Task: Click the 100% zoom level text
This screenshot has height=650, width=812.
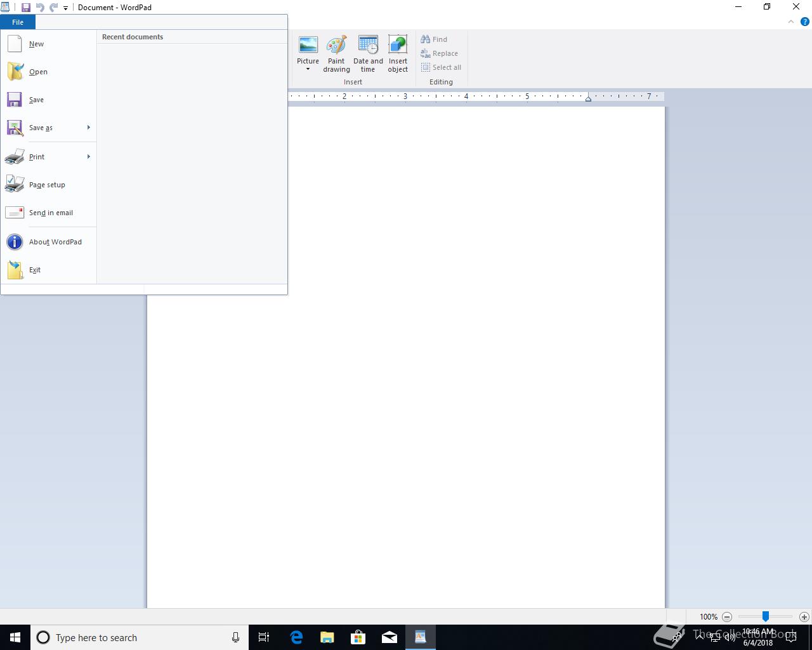Action: click(x=709, y=617)
